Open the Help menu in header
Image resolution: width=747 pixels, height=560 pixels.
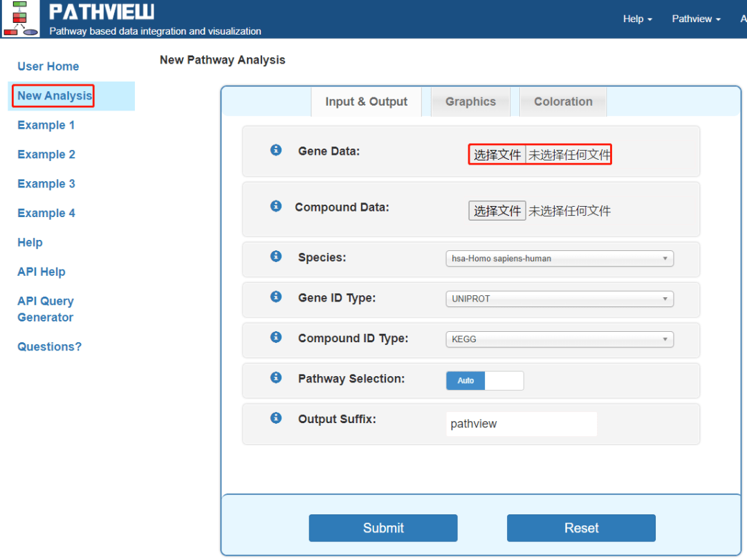(637, 19)
